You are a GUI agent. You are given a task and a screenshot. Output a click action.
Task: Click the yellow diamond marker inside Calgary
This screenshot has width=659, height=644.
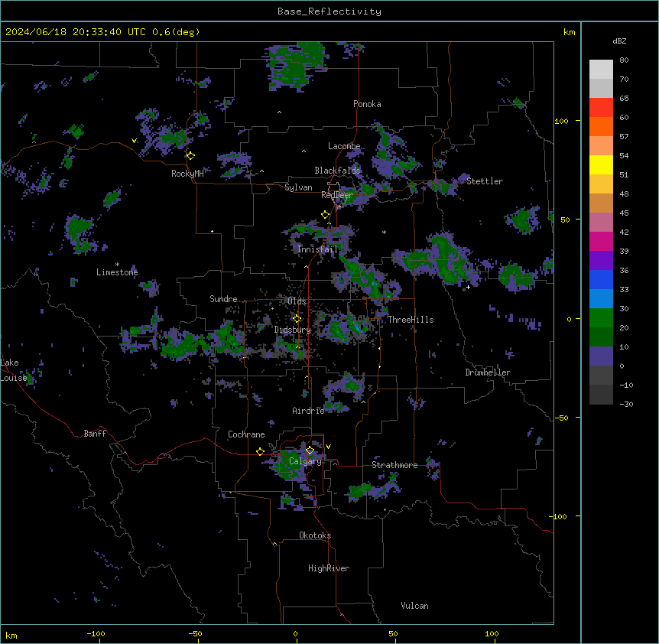(x=310, y=450)
